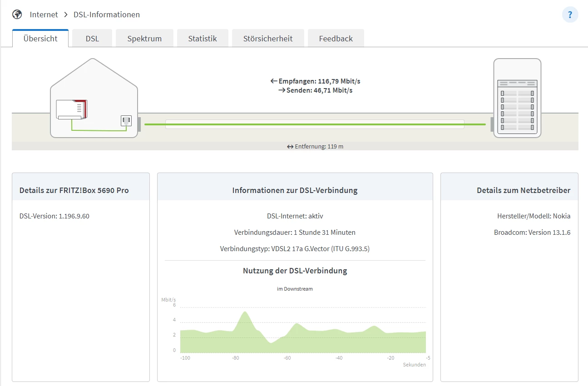Click the DSLAM cabinet illustration
This screenshot has width=588, height=386.
517,98
